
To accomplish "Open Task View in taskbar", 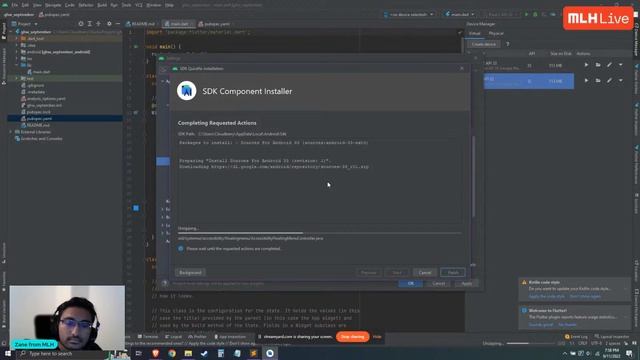I will 139,353.
